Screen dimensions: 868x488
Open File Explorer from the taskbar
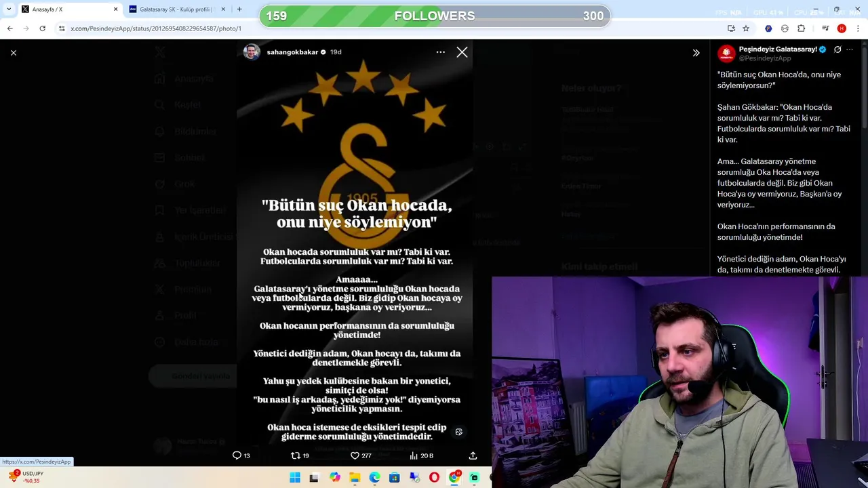355,478
